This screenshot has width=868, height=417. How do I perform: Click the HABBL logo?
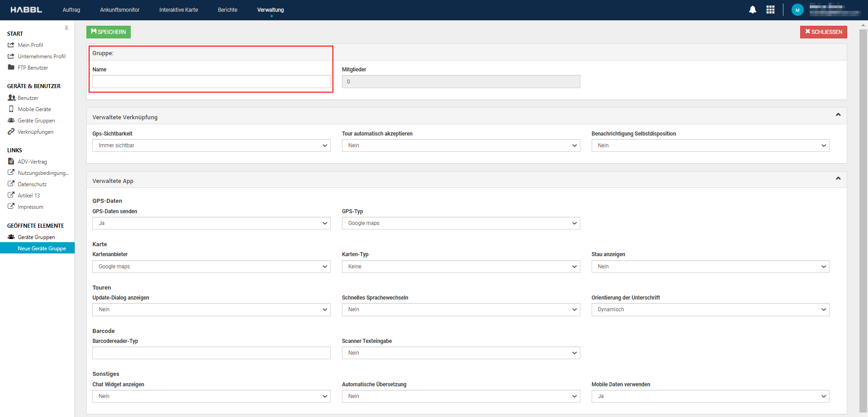pyautogui.click(x=26, y=10)
